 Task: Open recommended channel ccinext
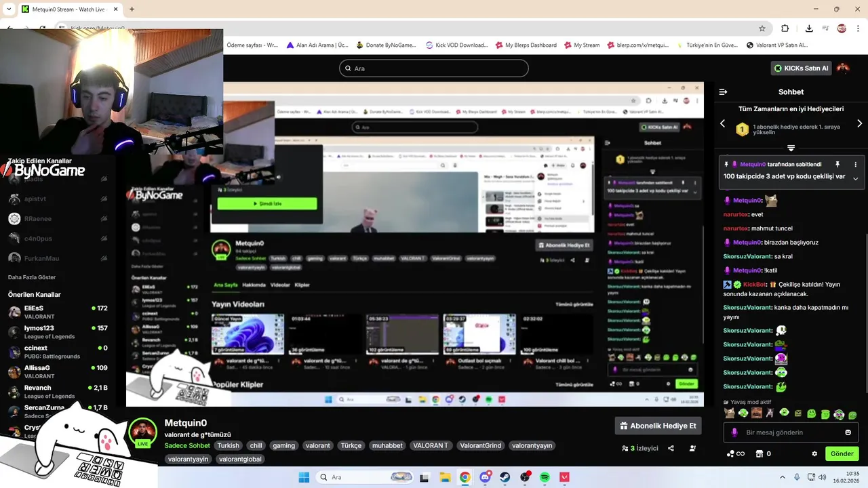(58, 352)
